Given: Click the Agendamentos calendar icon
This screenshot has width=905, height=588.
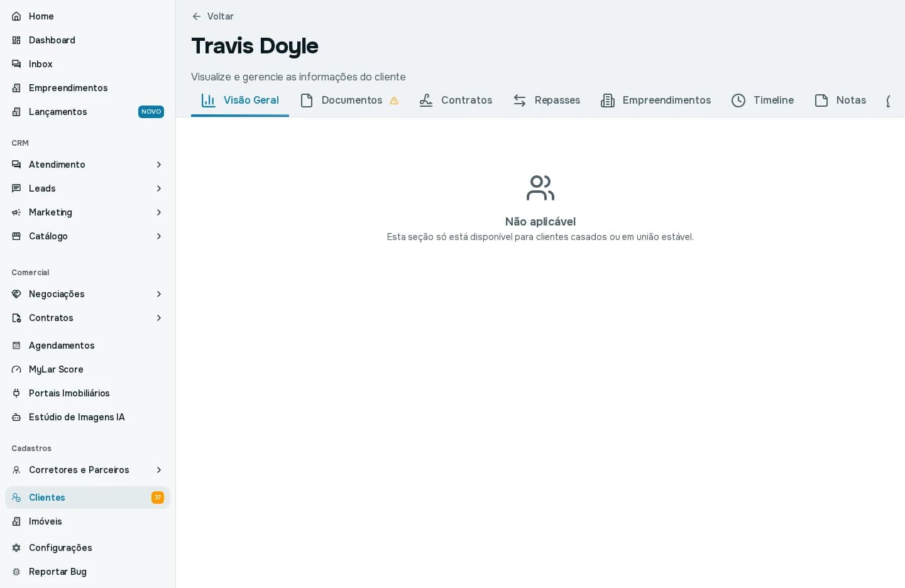Looking at the screenshot, I should (16, 346).
